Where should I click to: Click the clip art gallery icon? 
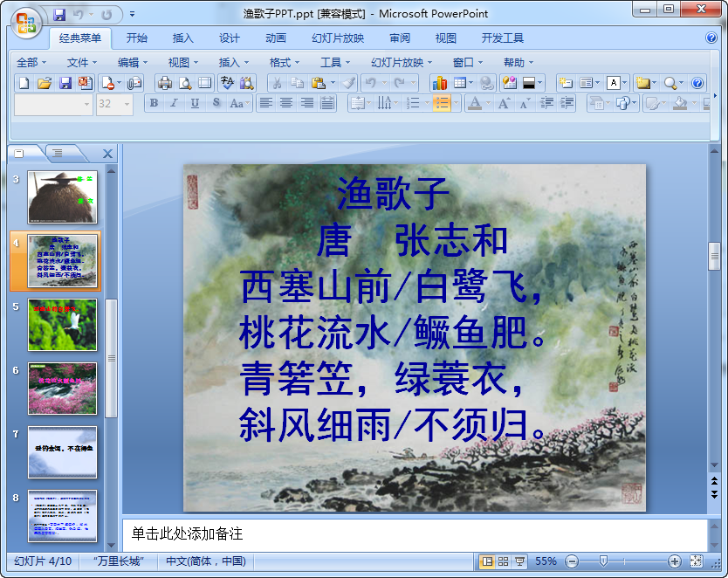[x=510, y=83]
